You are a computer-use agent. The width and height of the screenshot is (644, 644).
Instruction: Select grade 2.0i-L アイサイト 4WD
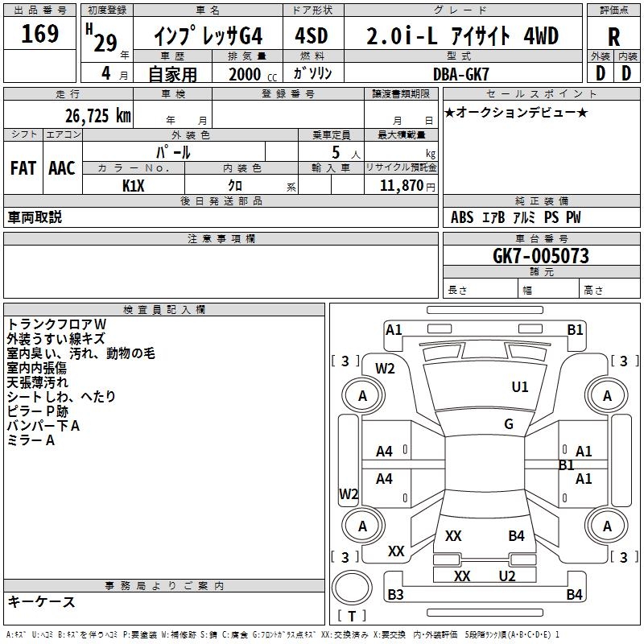click(x=462, y=35)
